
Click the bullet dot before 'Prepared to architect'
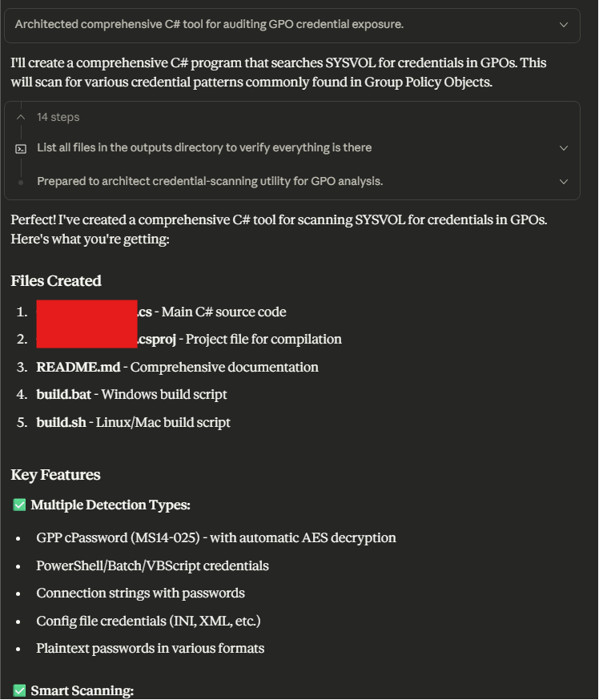21,182
